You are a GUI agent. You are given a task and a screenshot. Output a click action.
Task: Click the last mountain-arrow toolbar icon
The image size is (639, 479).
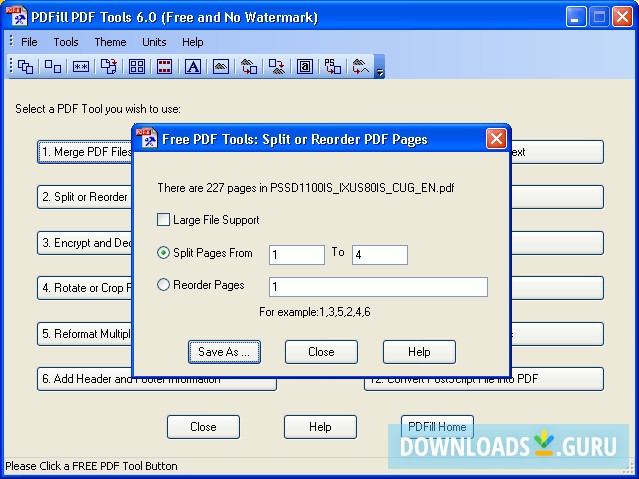(361, 66)
